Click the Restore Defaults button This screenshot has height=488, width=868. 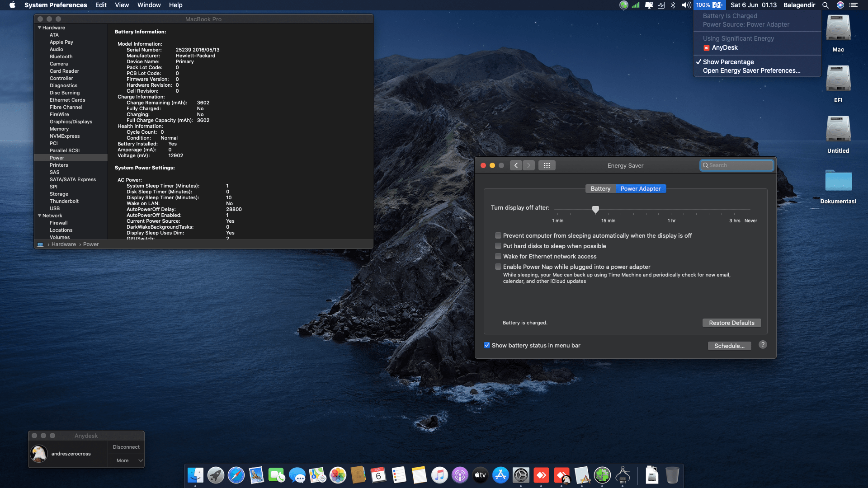click(x=731, y=323)
